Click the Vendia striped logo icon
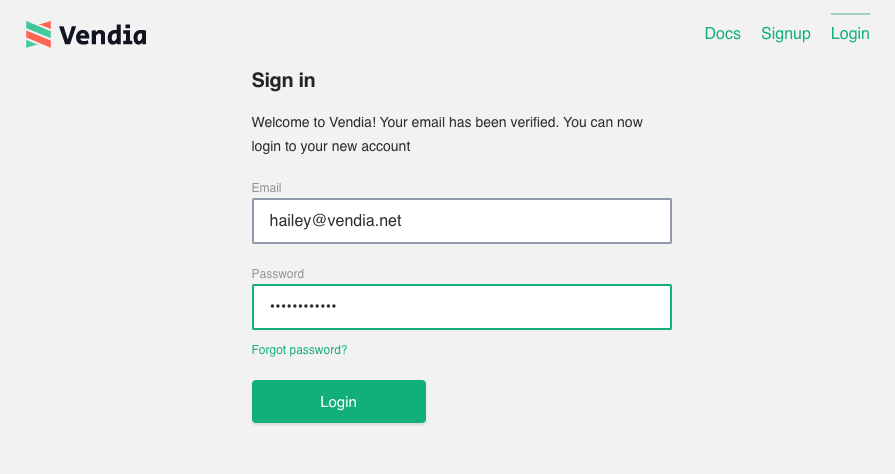This screenshot has width=895, height=474. pyautogui.click(x=38, y=34)
